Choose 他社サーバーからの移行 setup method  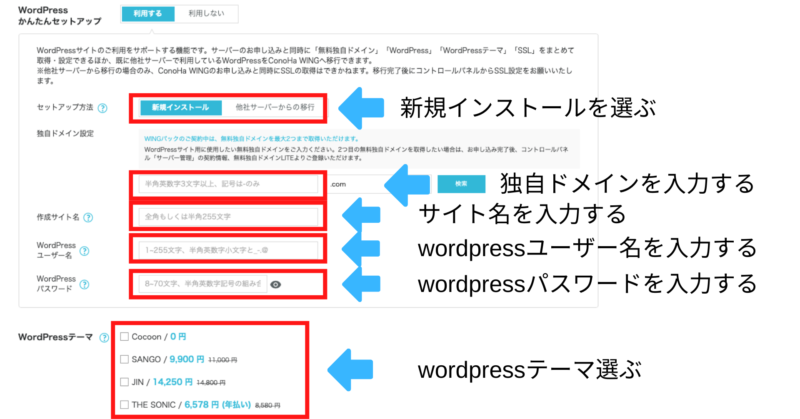[x=274, y=108]
